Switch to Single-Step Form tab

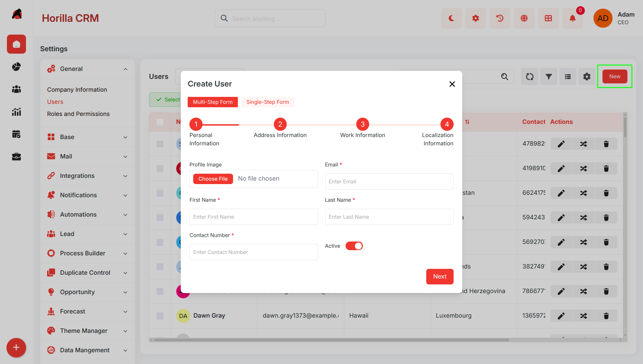click(268, 102)
